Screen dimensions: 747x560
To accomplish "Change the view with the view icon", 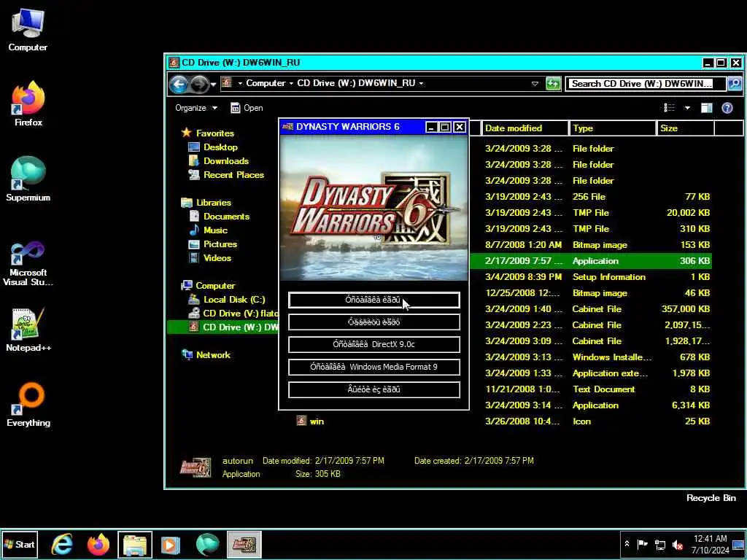I will point(670,108).
